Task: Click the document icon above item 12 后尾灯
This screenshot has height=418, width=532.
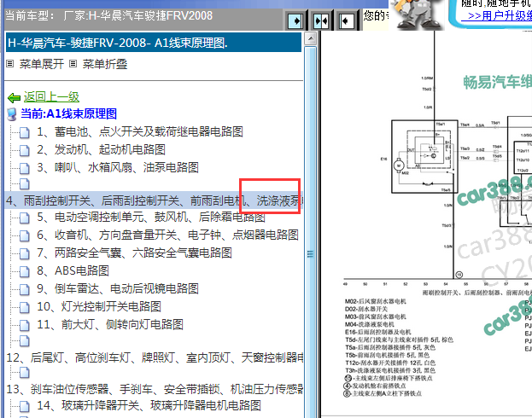Action: click(x=25, y=341)
